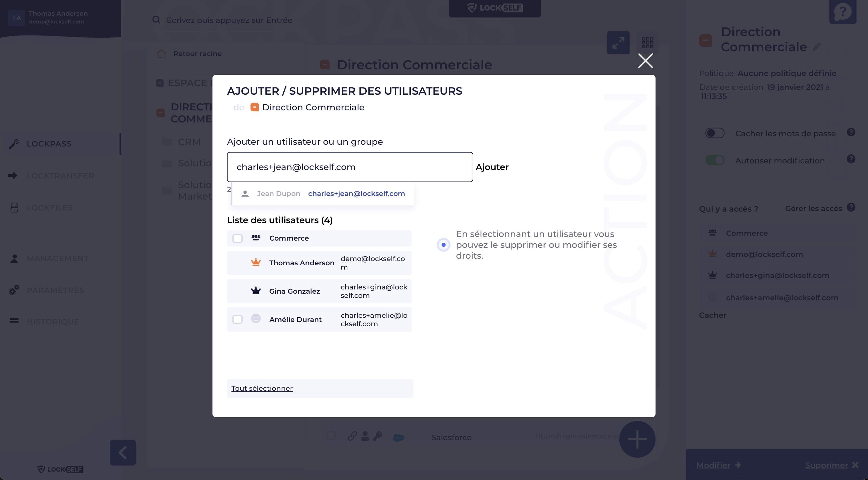Click the Ajouter button

click(492, 167)
